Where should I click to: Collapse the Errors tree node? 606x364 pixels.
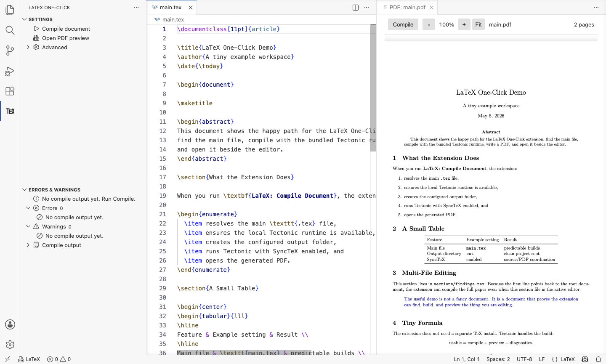28,208
